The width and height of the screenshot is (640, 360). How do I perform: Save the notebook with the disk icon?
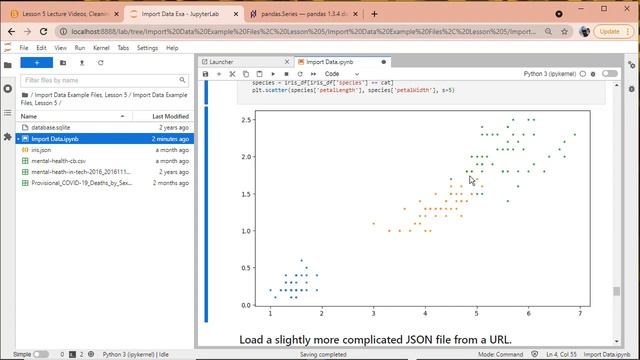[205, 74]
